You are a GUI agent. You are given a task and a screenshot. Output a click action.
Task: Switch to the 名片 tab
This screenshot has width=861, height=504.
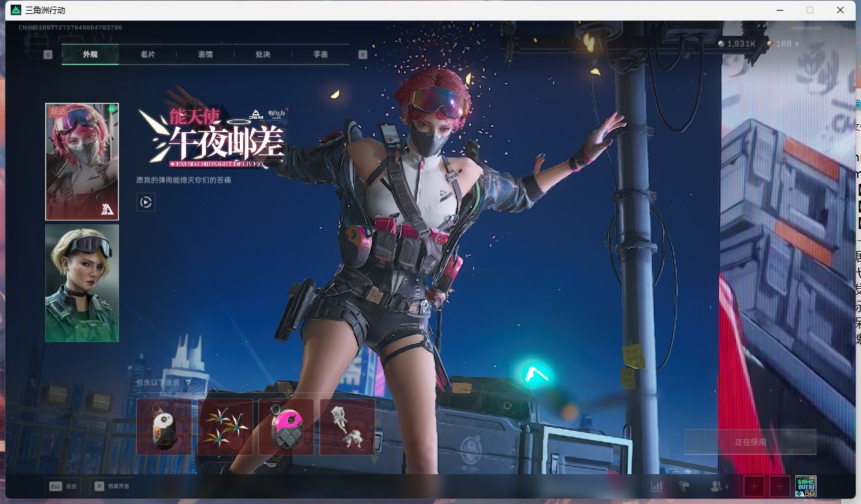(x=147, y=54)
